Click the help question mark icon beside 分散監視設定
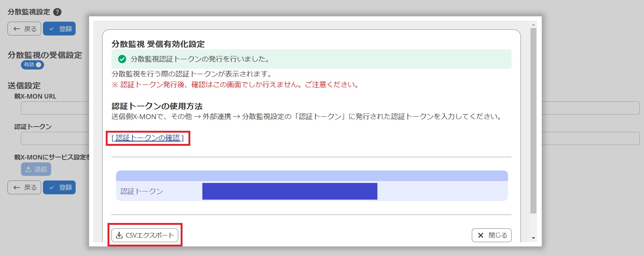 tap(57, 12)
